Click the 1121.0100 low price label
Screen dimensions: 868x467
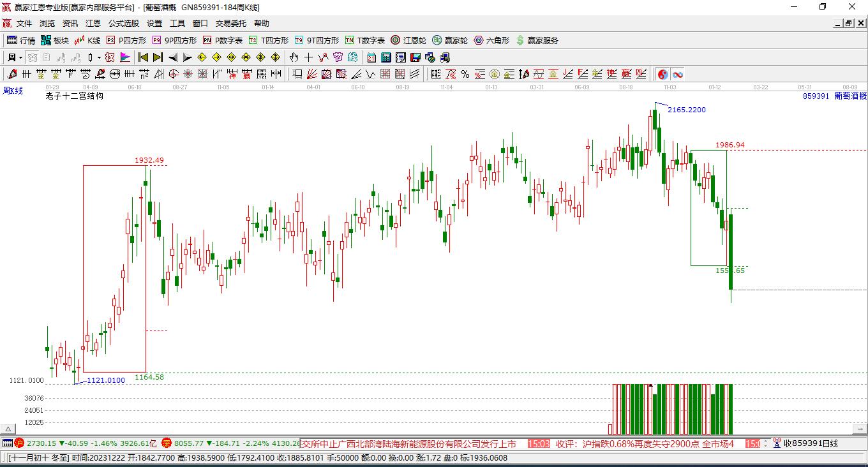pos(106,381)
